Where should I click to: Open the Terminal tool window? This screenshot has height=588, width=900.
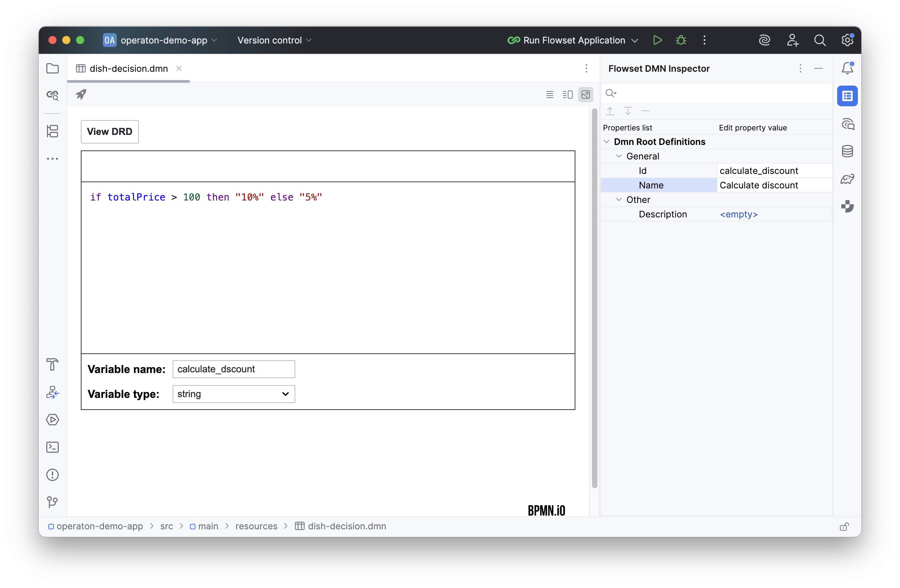click(52, 447)
